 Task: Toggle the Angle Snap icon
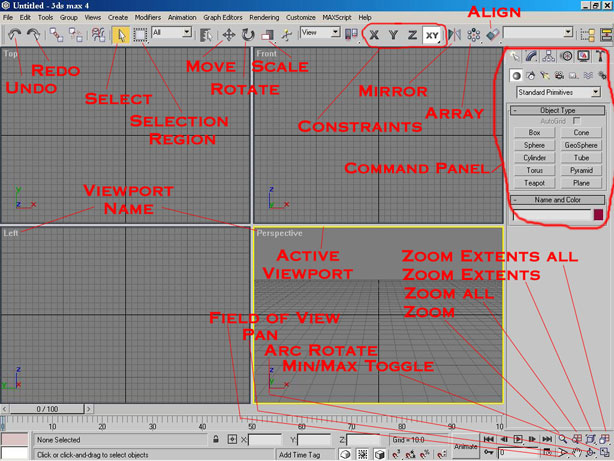pos(410,454)
